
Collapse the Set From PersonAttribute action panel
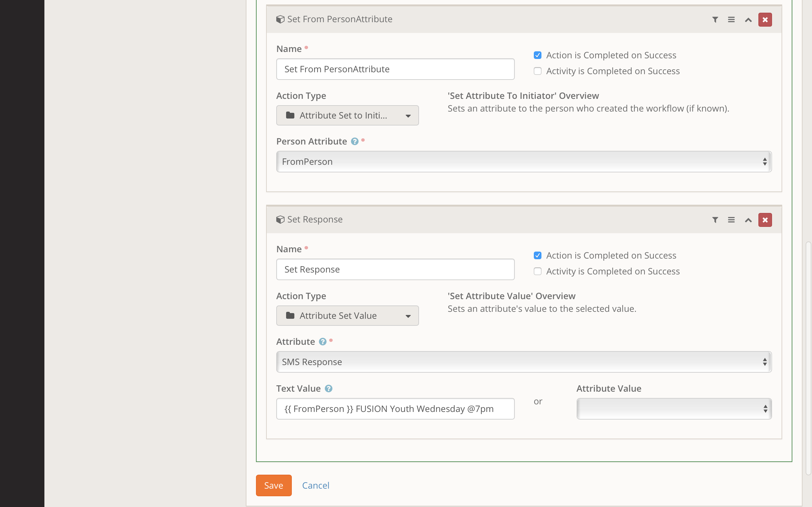point(748,20)
